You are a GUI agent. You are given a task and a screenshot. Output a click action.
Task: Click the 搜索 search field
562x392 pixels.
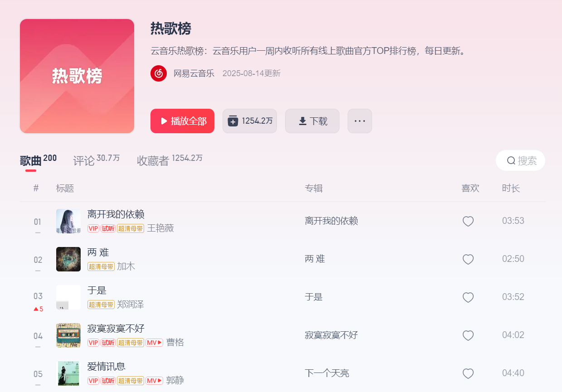pos(521,160)
